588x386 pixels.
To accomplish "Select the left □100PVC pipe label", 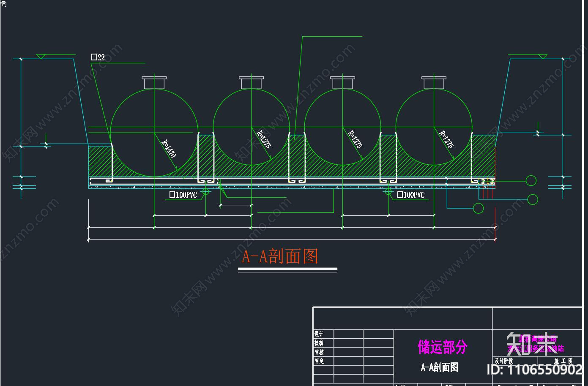I will coord(183,195).
